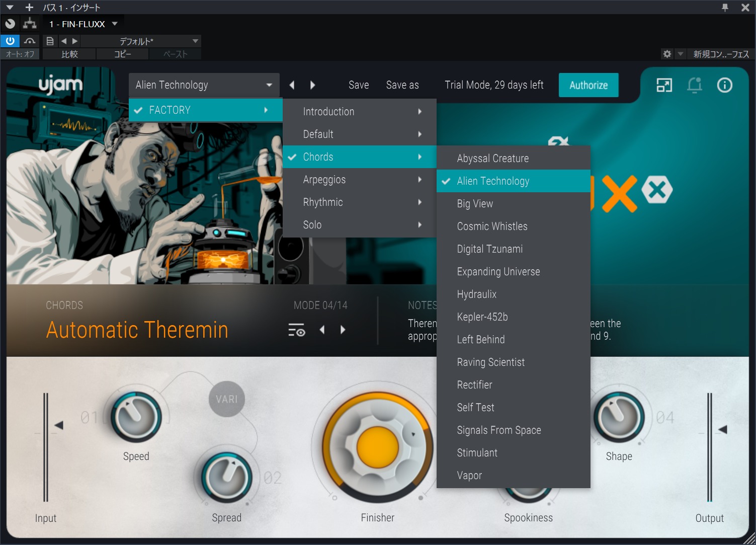Click the Save button
This screenshot has width=756, height=545.
[x=359, y=85]
